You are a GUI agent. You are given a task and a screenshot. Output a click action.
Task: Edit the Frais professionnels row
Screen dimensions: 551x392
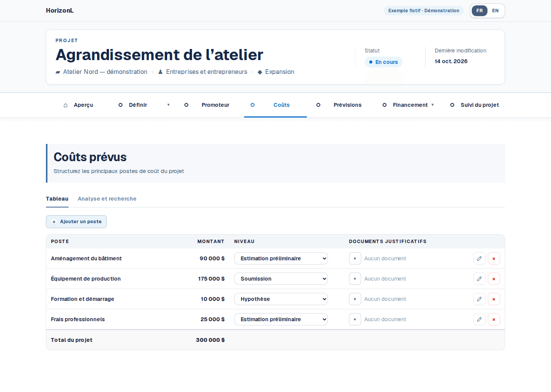click(479, 319)
